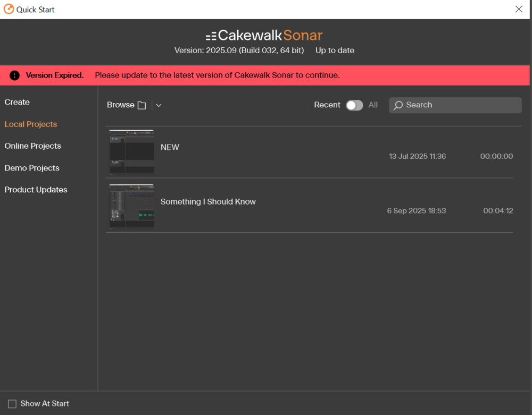Enable the Show At Start checkbox

pyautogui.click(x=12, y=404)
